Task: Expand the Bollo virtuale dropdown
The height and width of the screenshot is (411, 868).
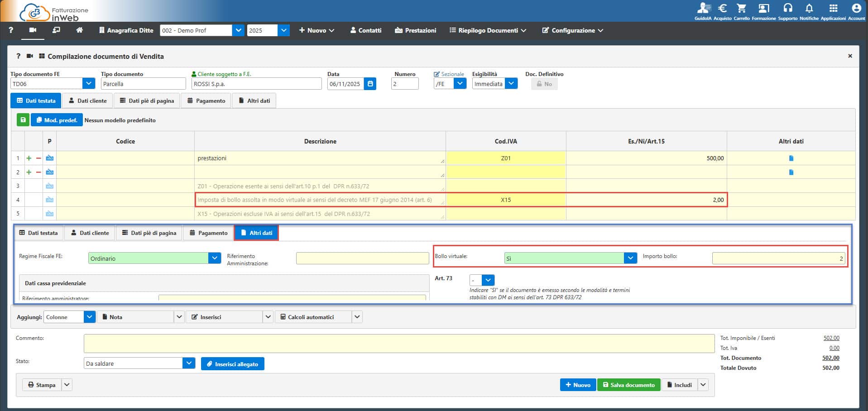Action: pos(630,258)
